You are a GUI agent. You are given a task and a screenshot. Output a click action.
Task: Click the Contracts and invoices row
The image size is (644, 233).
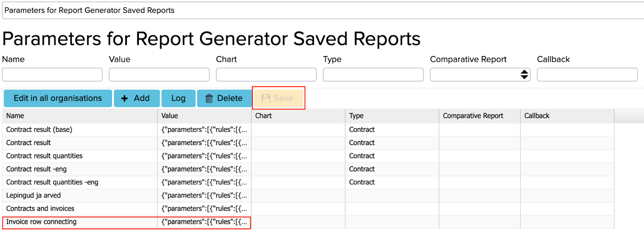(x=40, y=208)
